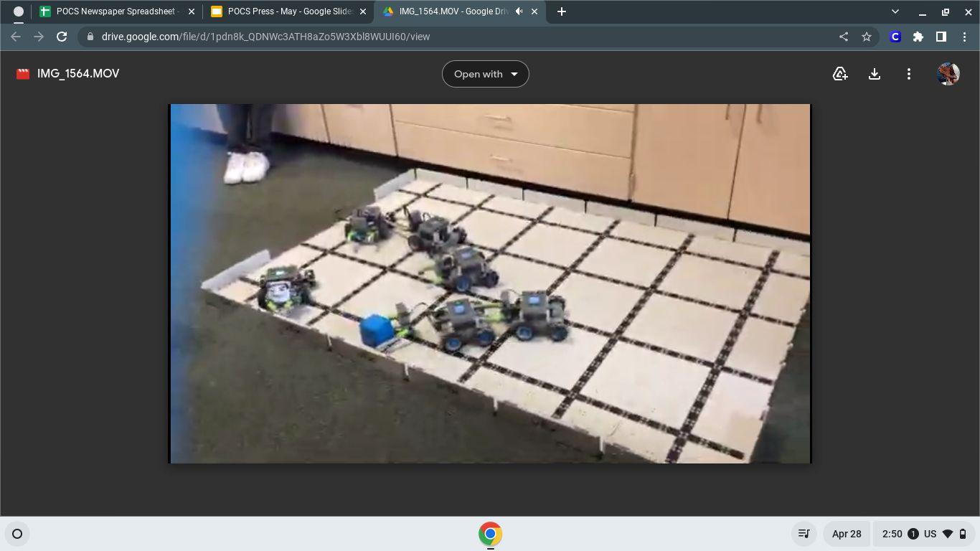980x551 pixels.
Task: Open the ChromeOS launcher
Action: pyautogui.click(x=17, y=534)
